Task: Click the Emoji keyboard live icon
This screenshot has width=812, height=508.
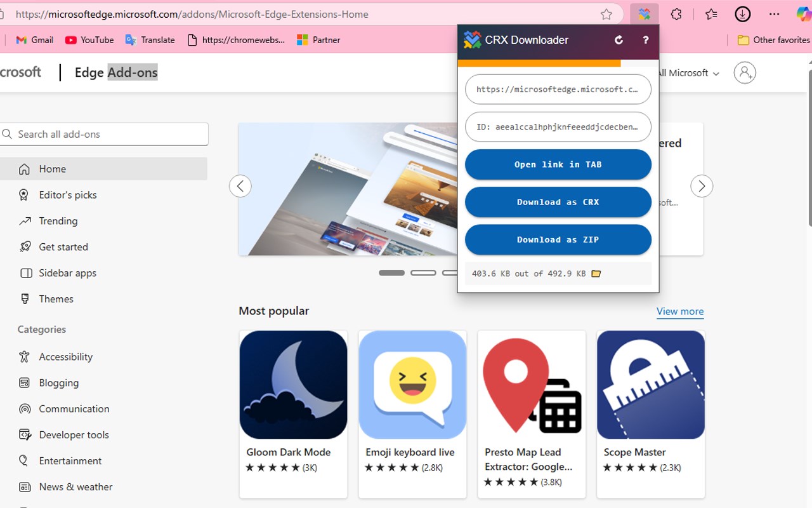Action: click(x=412, y=385)
